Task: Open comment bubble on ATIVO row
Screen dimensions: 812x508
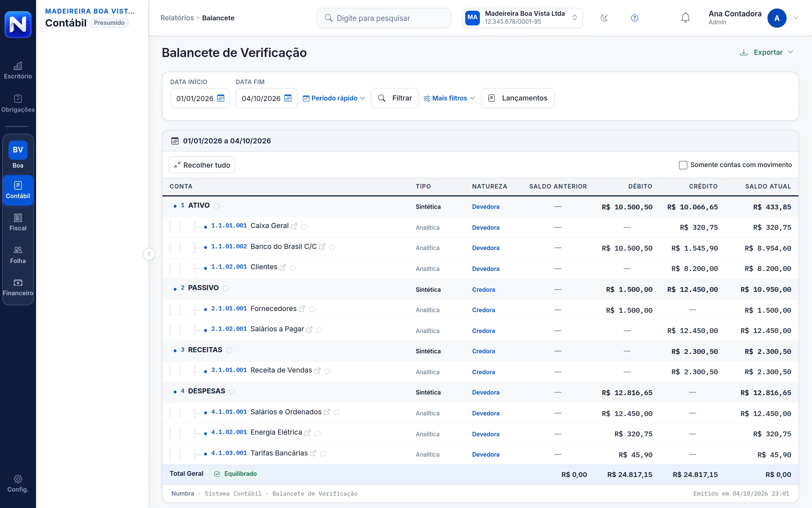Action: click(217, 206)
